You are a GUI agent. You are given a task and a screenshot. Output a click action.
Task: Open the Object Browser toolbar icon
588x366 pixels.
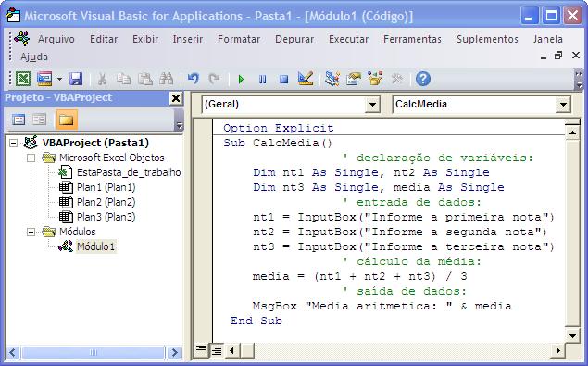pos(375,79)
